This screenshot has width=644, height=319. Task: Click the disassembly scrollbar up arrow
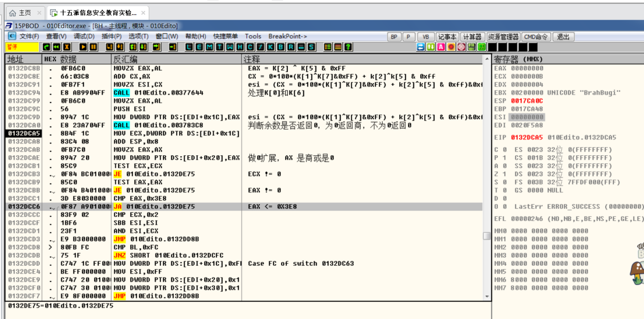487,59
